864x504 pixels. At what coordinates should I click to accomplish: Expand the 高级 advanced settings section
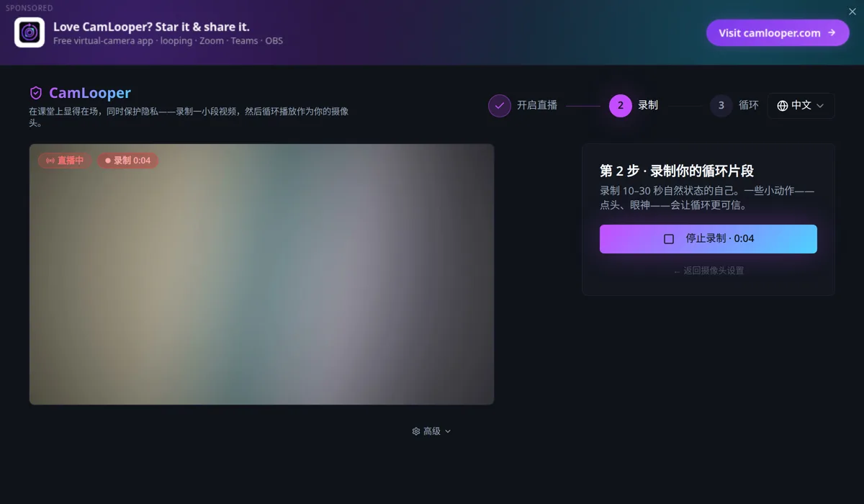[x=431, y=431]
